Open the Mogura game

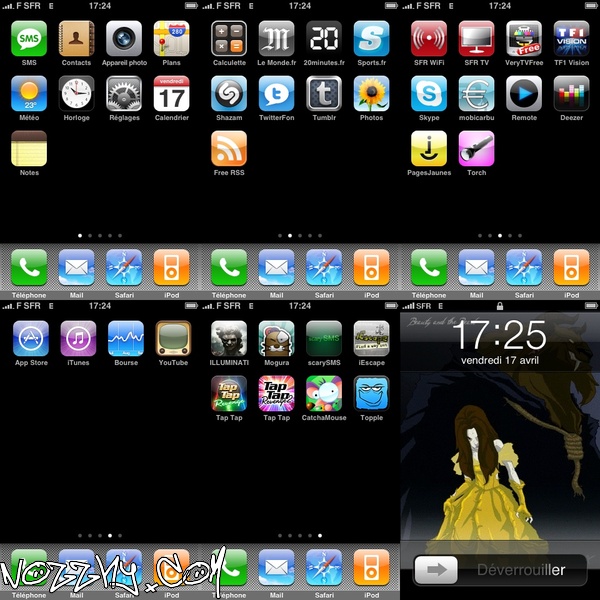(x=276, y=339)
